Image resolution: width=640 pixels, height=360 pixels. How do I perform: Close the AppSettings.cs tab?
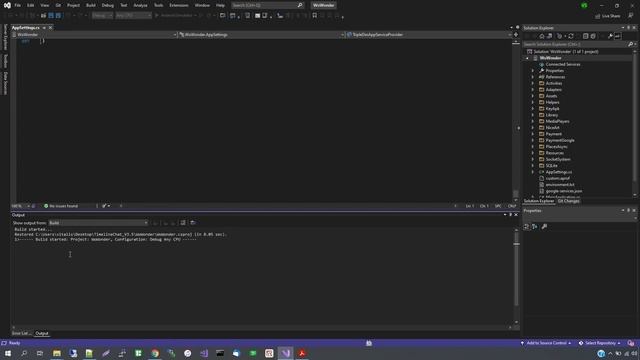pos(51,28)
